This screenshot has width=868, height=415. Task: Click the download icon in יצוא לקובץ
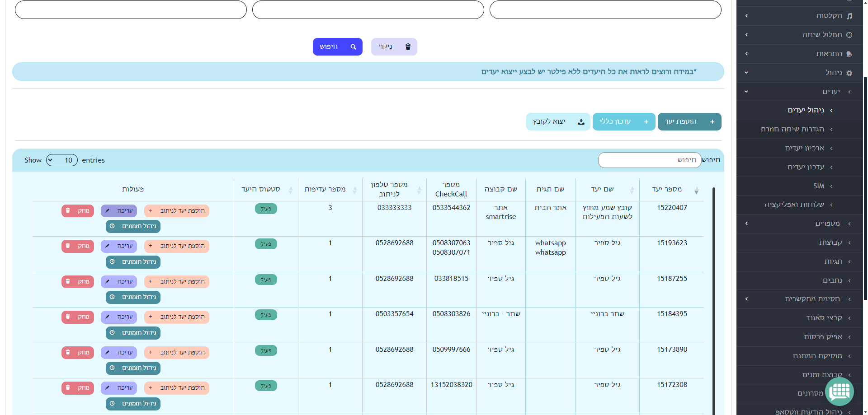click(581, 121)
